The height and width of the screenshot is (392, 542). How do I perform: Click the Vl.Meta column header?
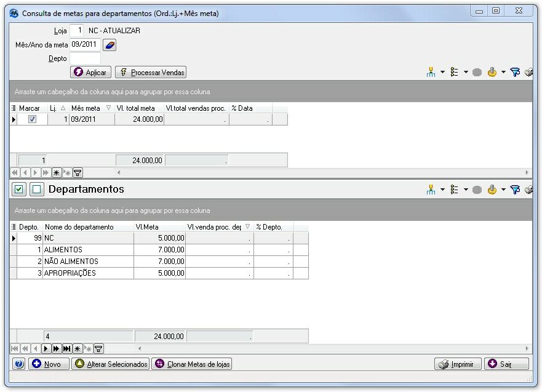(x=159, y=227)
